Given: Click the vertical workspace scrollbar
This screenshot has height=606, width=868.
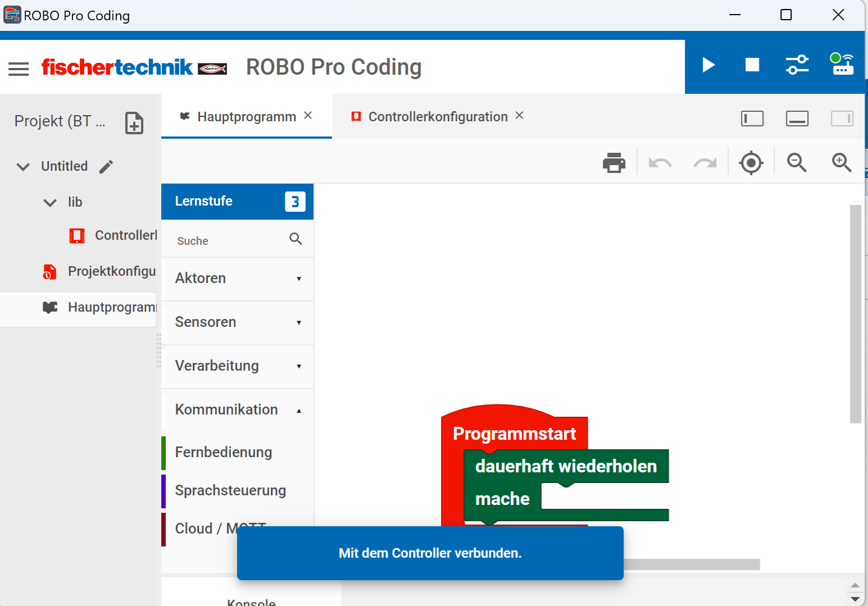Looking at the screenshot, I should (x=856, y=314).
